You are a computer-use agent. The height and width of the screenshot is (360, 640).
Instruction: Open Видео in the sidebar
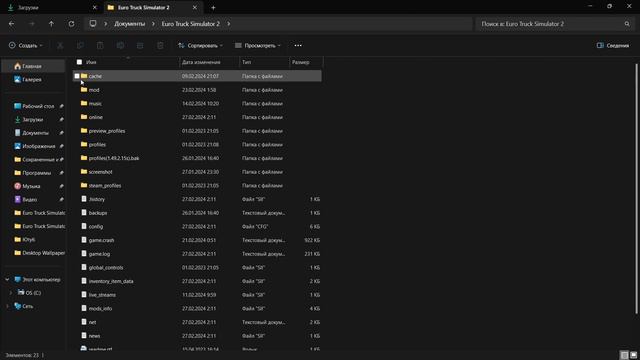click(30, 200)
